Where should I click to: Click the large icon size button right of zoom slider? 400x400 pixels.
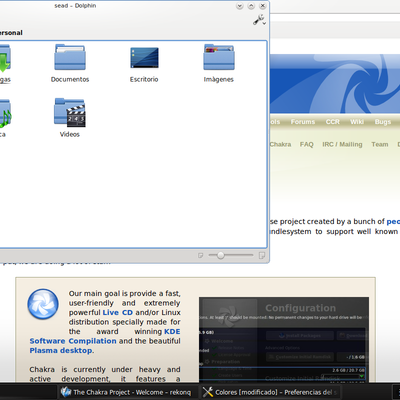point(262,255)
